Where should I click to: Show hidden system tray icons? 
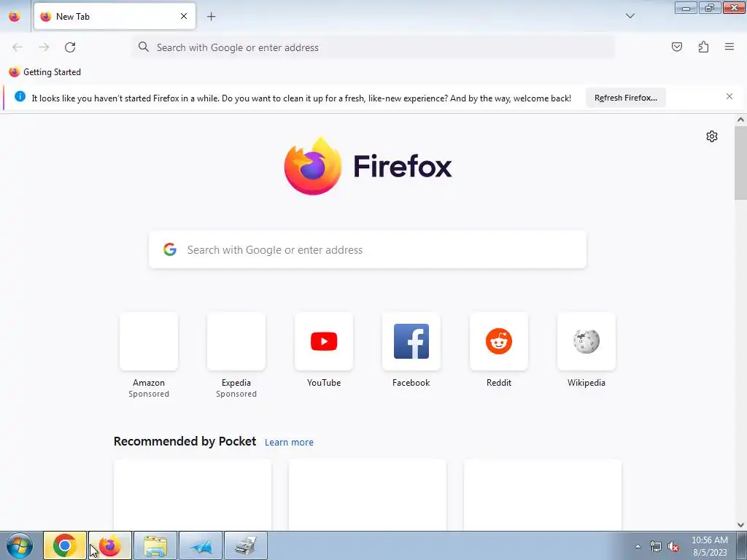(x=638, y=546)
